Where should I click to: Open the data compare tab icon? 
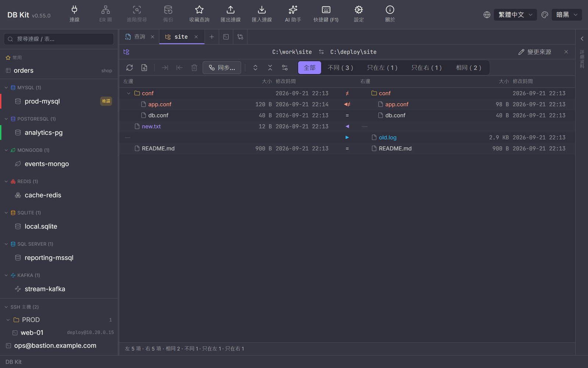point(240,37)
